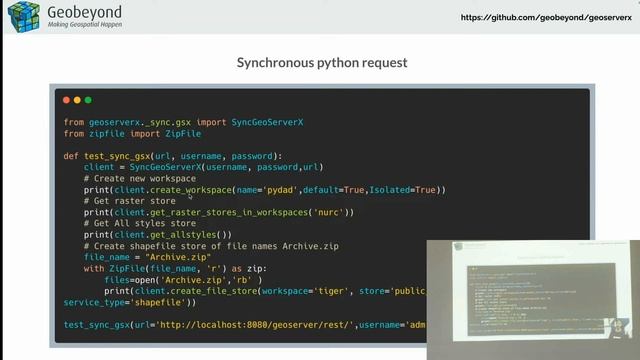This screenshot has width=640, height=360.
Task: Click the '# Get All styles store' comment
Action: click(x=140, y=224)
